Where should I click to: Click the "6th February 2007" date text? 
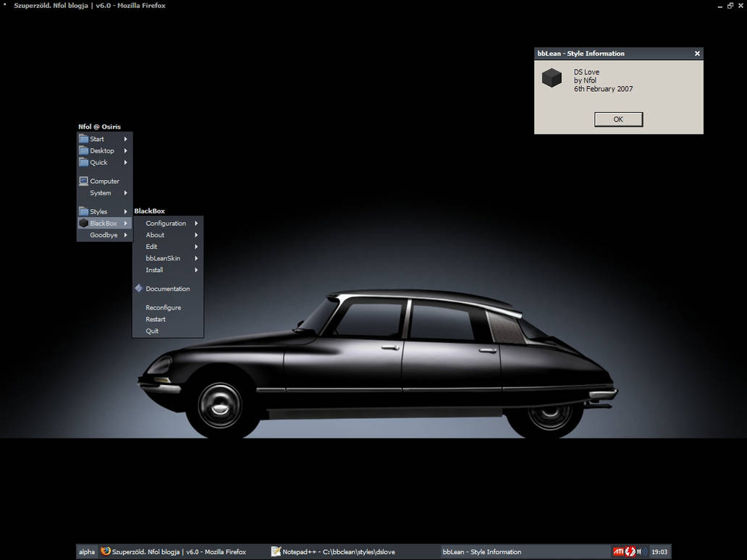click(x=603, y=88)
